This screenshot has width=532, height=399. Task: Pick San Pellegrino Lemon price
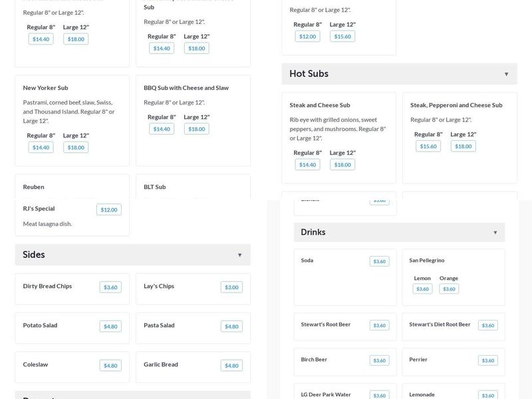click(422, 289)
